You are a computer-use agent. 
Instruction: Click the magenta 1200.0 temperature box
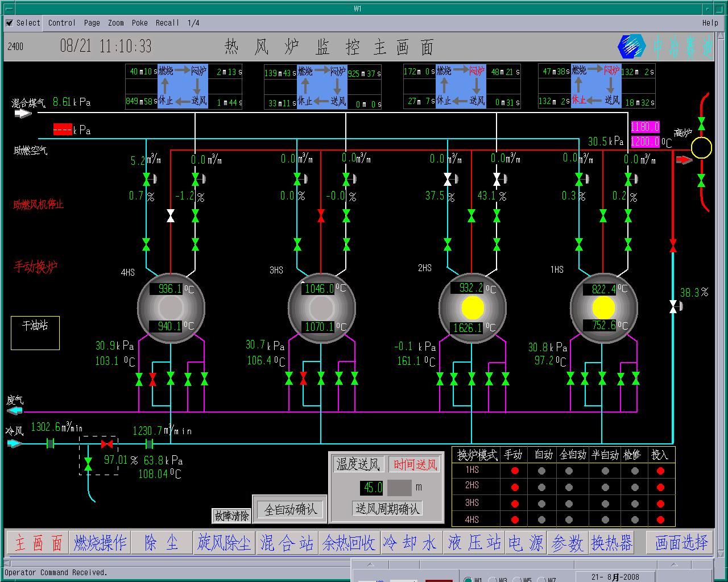click(x=646, y=141)
